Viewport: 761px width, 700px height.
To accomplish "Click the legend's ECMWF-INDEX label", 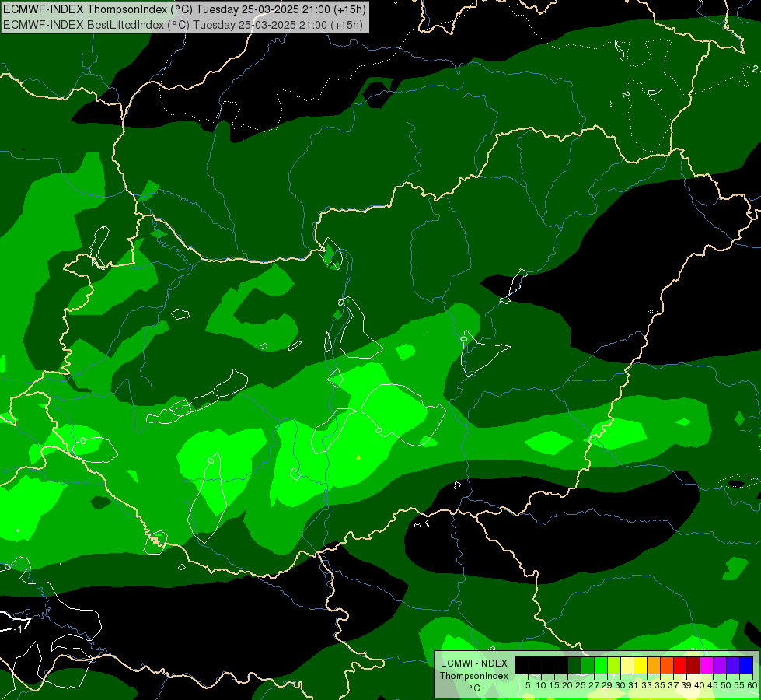I will [474, 663].
